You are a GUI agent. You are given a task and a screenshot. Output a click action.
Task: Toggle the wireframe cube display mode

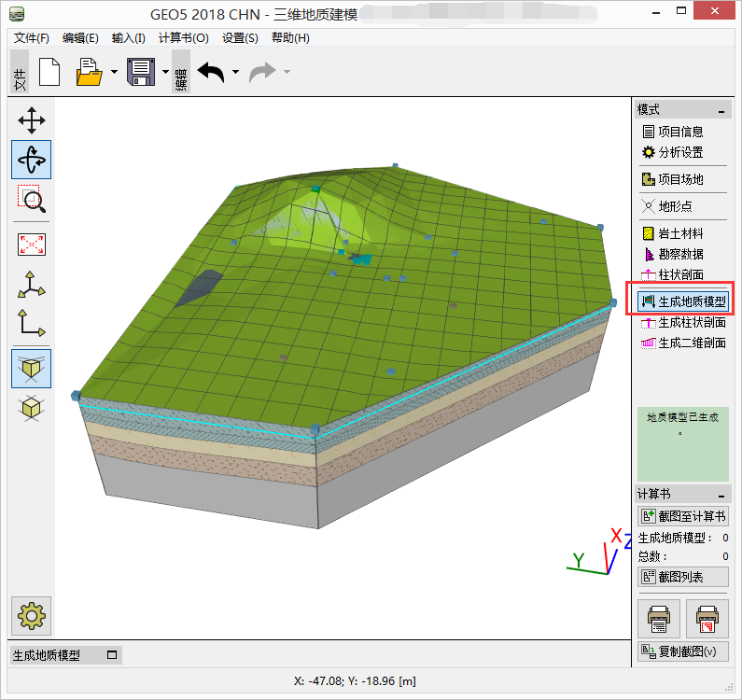pyautogui.click(x=32, y=408)
